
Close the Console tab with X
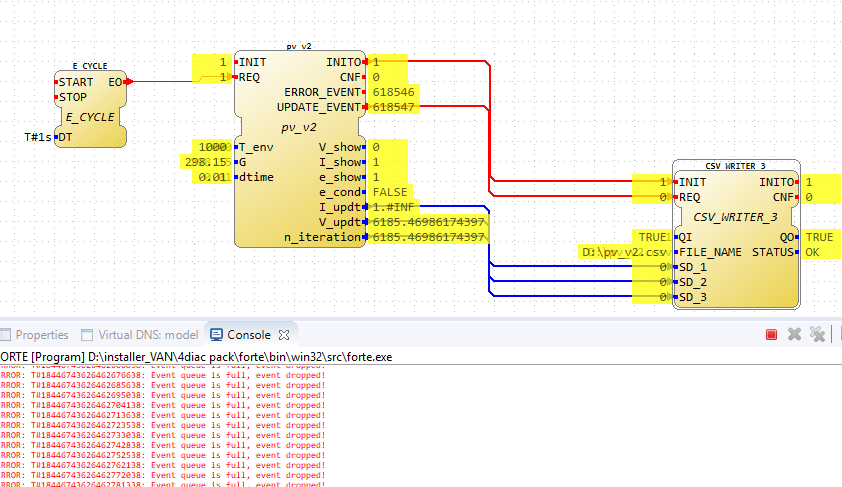283,335
